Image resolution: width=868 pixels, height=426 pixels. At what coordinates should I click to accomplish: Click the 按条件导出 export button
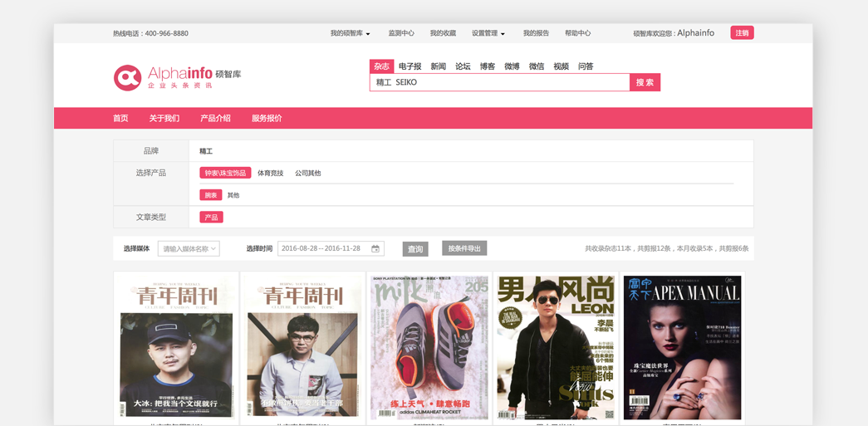coord(464,248)
